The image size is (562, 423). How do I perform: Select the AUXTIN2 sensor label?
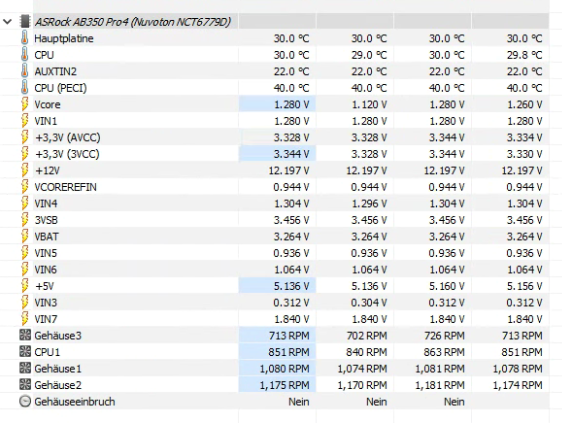(x=56, y=71)
